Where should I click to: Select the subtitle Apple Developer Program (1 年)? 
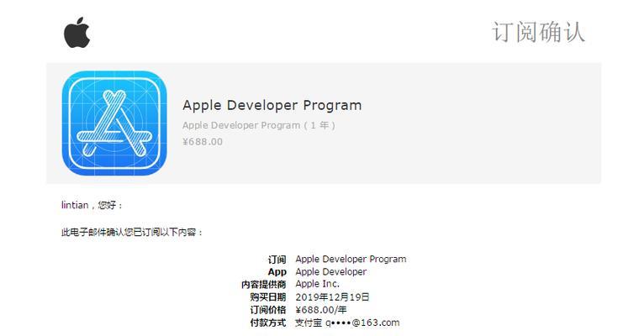(259, 125)
